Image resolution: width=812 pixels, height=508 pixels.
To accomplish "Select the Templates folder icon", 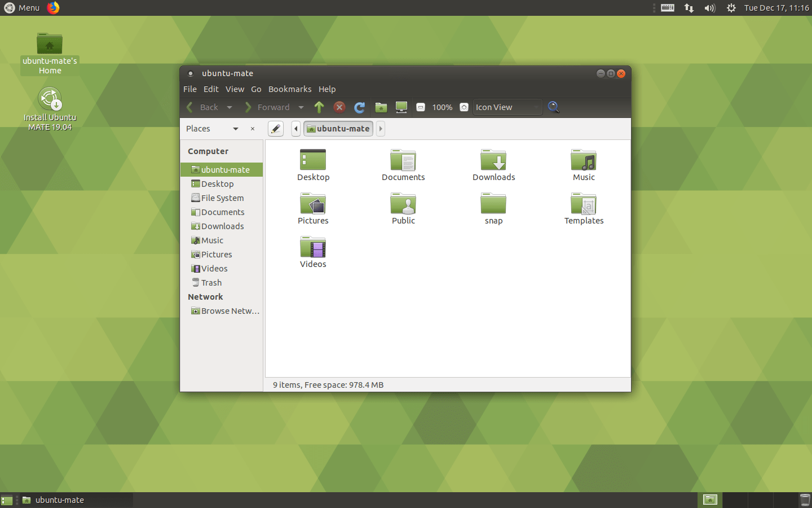I will click(x=584, y=203).
